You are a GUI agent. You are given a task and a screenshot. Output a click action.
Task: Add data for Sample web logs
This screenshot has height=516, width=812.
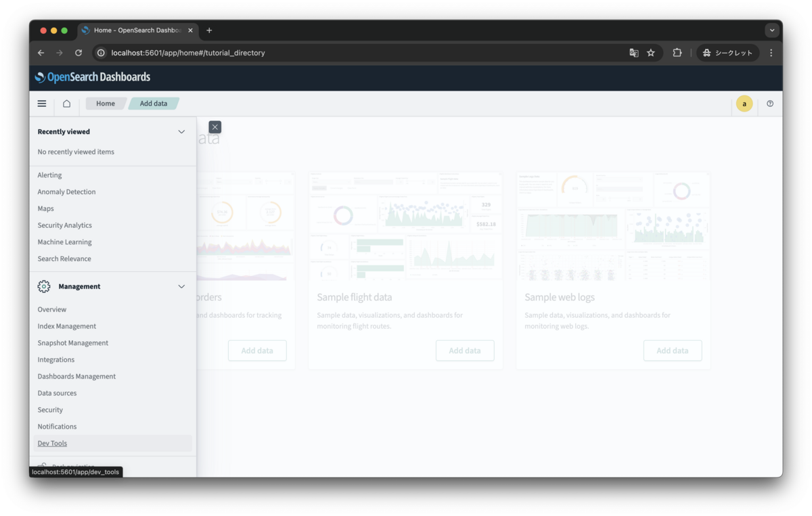point(673,351)
